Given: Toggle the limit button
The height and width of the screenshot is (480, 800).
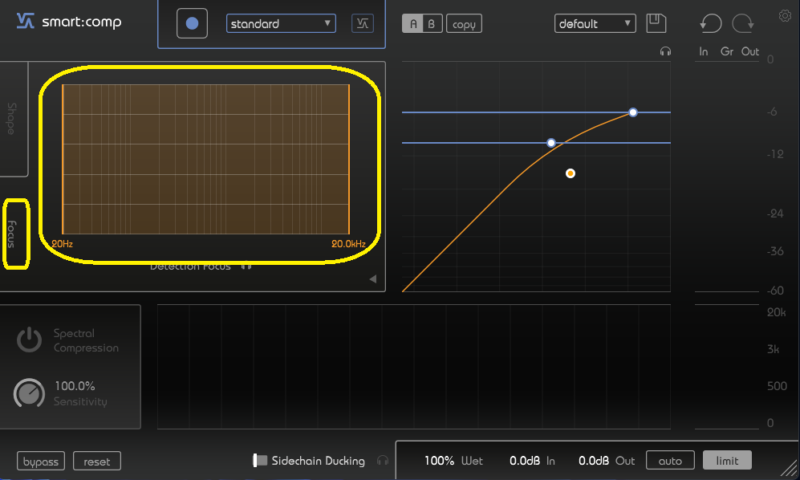Looking at the screenshot, I should (x=727, y=461).
